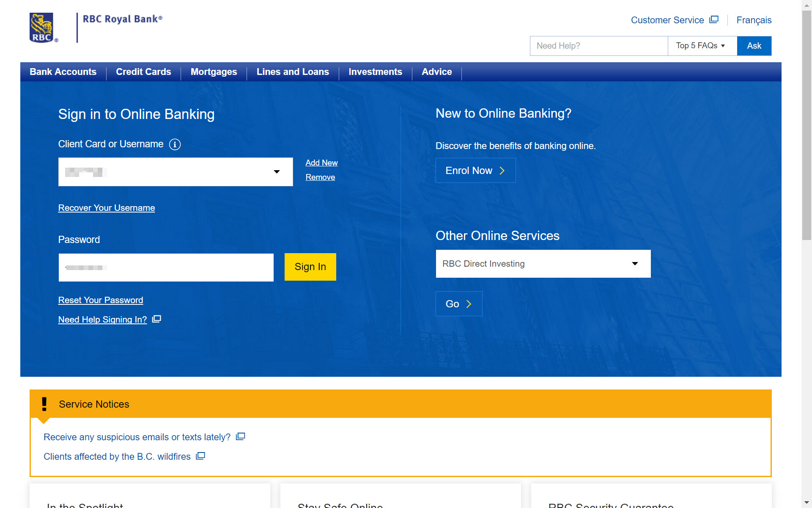Select the Investments menu item

click(375, 72)
